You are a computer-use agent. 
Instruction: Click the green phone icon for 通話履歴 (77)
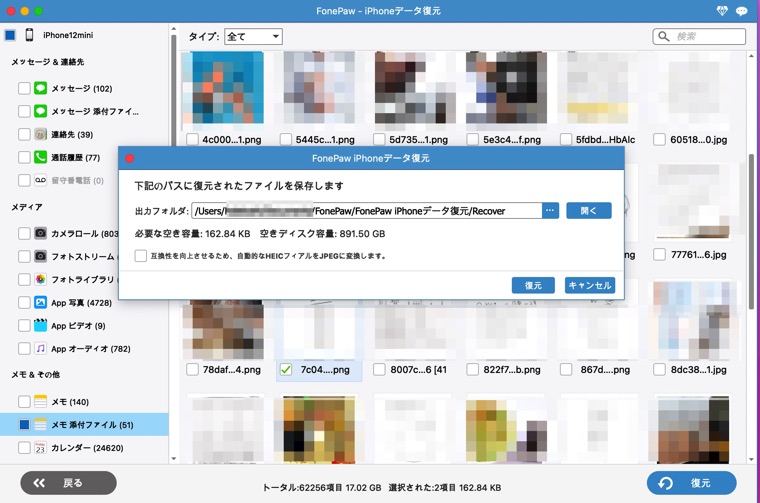(40, 157)
